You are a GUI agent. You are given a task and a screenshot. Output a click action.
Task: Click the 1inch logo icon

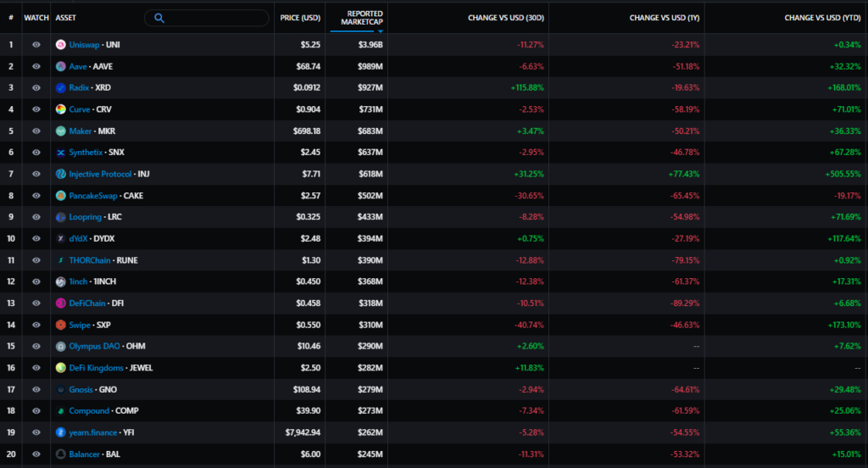tap(61, 282)
